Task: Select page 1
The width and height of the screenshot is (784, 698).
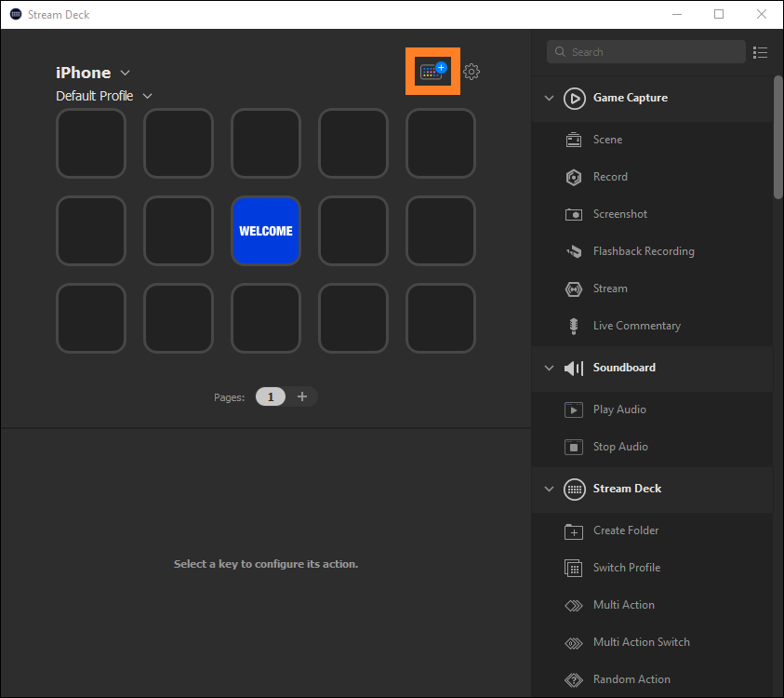Action: pos(271,396)
